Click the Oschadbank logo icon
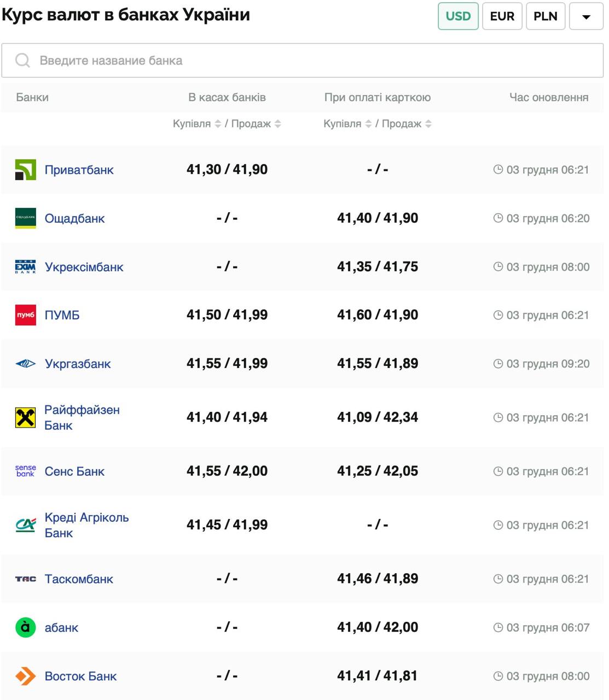 point(26,218)
